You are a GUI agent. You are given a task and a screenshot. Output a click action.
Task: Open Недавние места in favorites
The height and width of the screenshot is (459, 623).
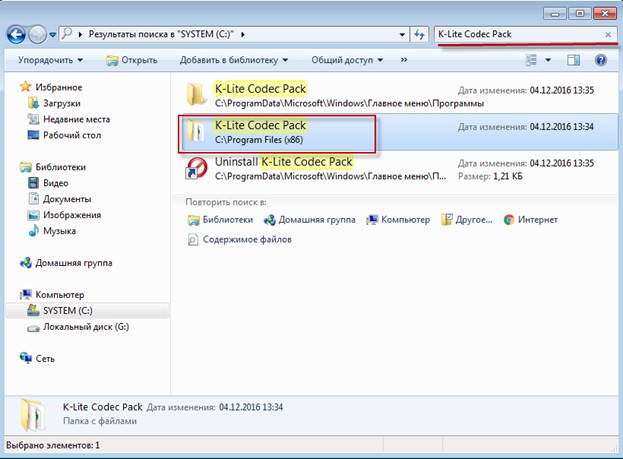click(76, 119)
